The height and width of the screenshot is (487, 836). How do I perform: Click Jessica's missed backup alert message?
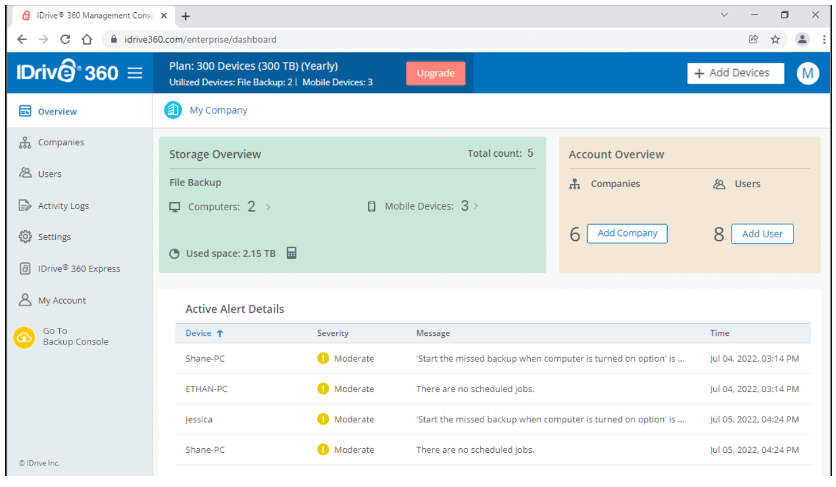click(550, 420)
